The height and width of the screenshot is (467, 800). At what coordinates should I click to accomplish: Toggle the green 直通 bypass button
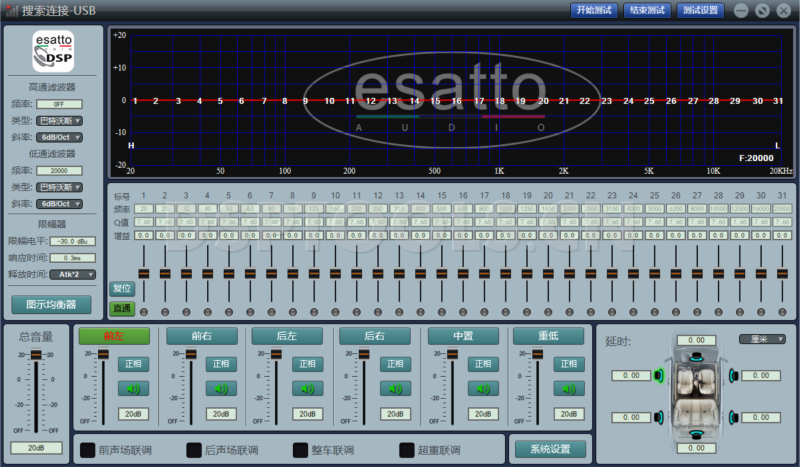[x=122, y=308]
